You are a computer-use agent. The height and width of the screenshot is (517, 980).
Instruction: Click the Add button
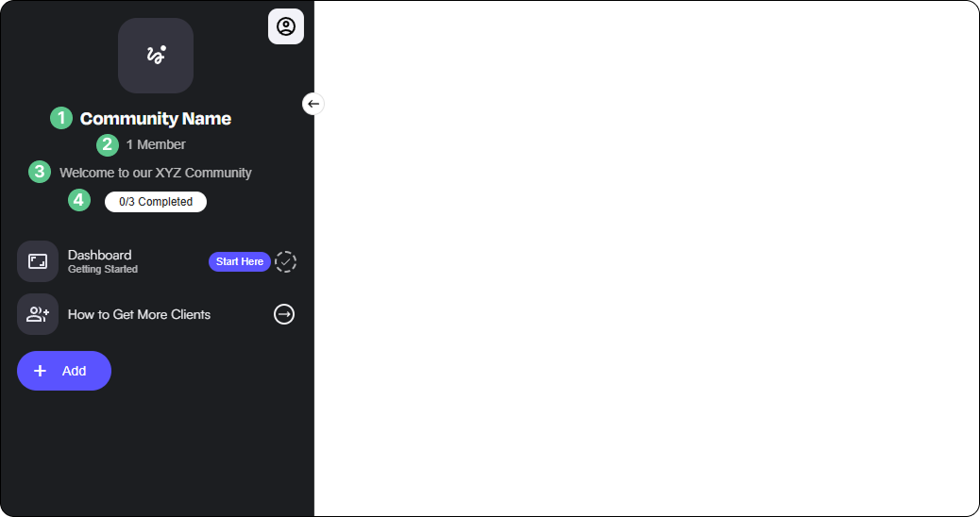coord(64,371)
